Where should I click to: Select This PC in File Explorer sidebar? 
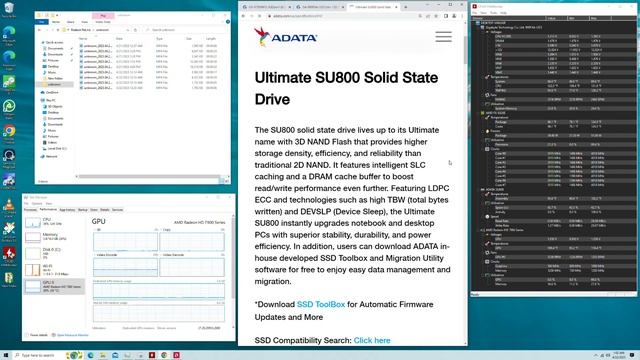coord(51,100)
